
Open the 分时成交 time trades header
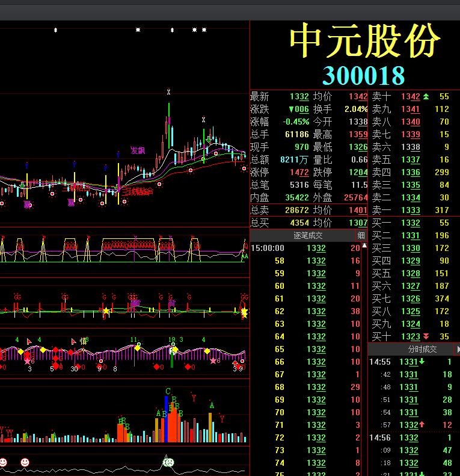pyautogui.click(x=422, y=350)
